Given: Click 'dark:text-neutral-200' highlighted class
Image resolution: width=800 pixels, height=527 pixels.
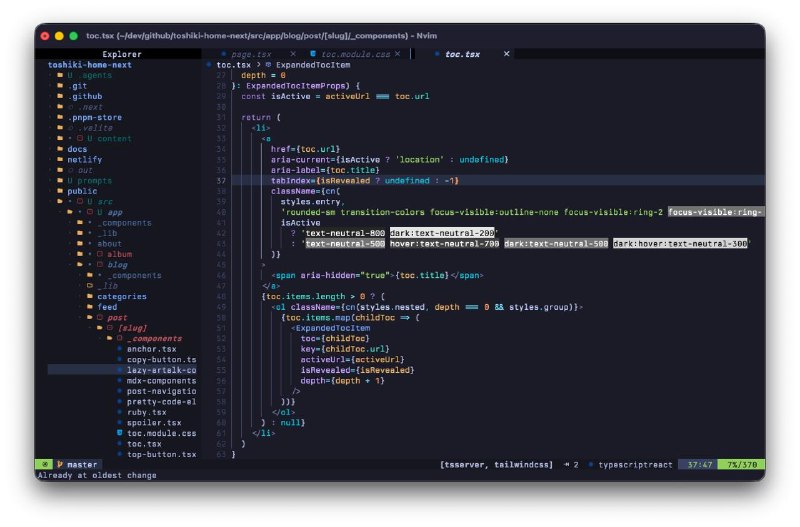Looking at the screenshot, I should [x=442, y=233].
